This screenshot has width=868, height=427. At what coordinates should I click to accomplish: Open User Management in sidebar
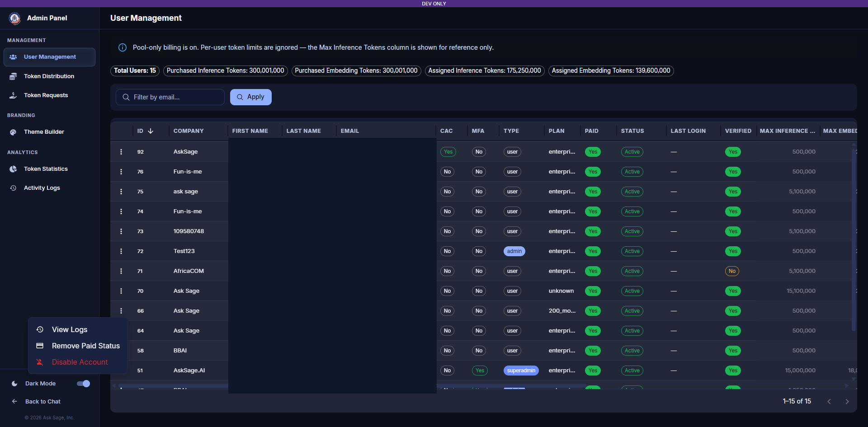tap(50, 57)
